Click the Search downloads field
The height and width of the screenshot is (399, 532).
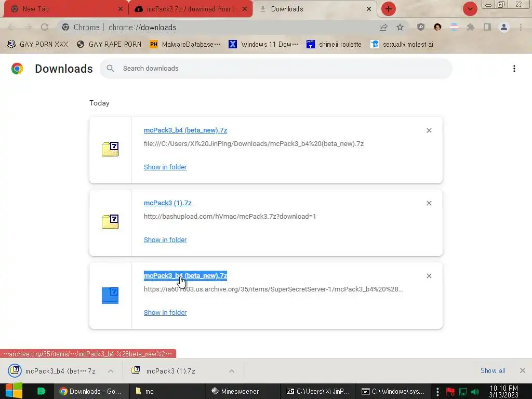(x=276, y=69)
